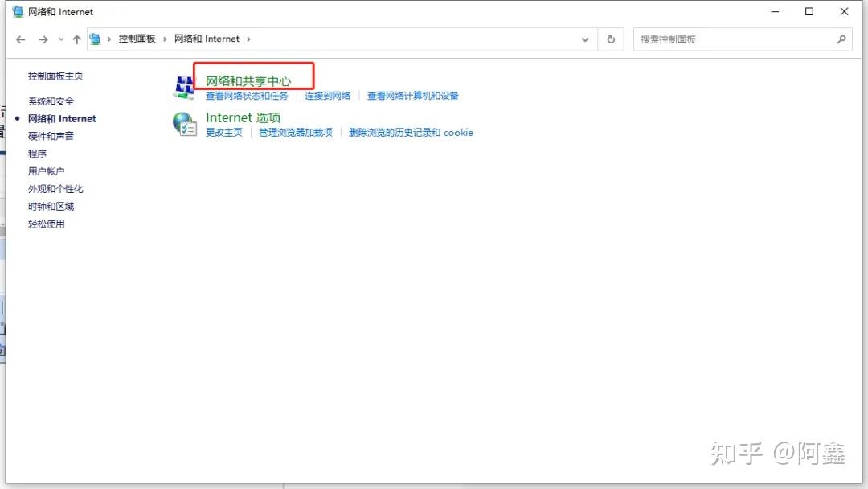Click the control panel address bar icon
The image size is (868, 489).
tap(95, 39)
